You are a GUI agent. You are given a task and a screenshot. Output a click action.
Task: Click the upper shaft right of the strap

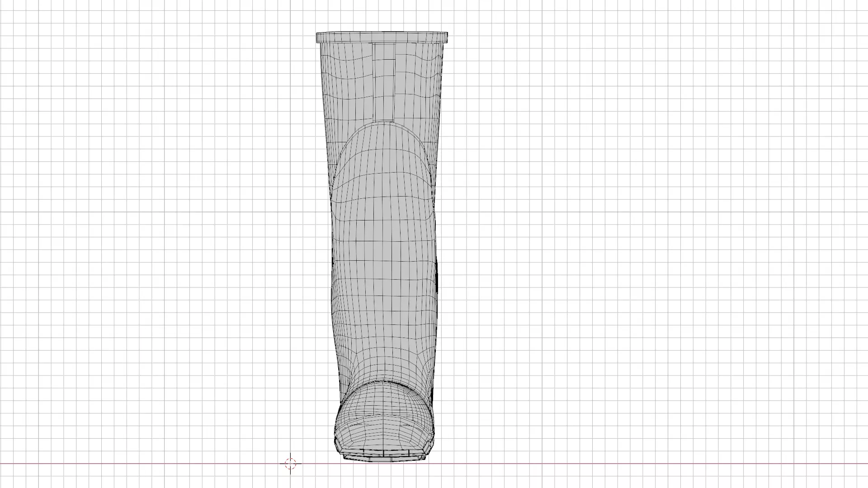point(418,81)
